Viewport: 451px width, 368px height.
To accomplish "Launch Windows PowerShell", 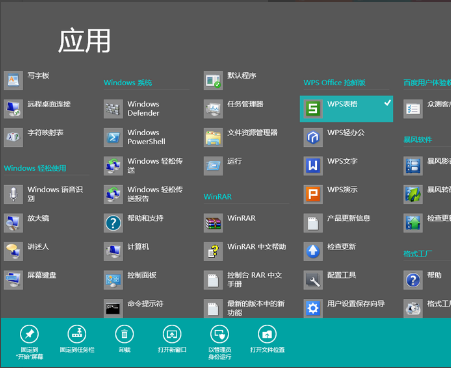I will pyautogui.click(x=135, y=137).
